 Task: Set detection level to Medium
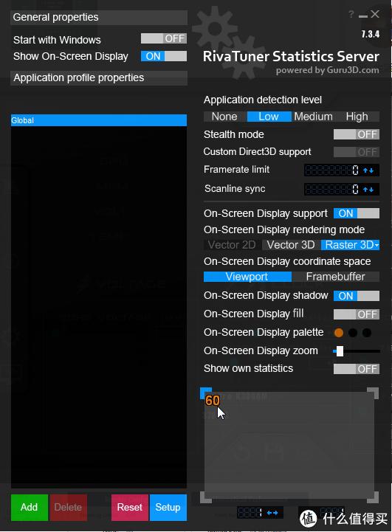click(x=313, y=117)
